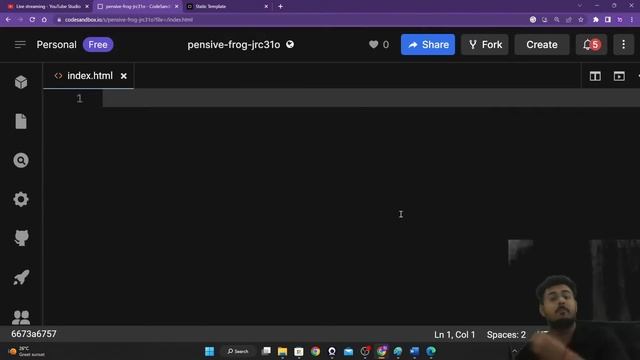Open the file Explorer panel
640x360 pixels.
pyautogui.click(x=21, y=121)
